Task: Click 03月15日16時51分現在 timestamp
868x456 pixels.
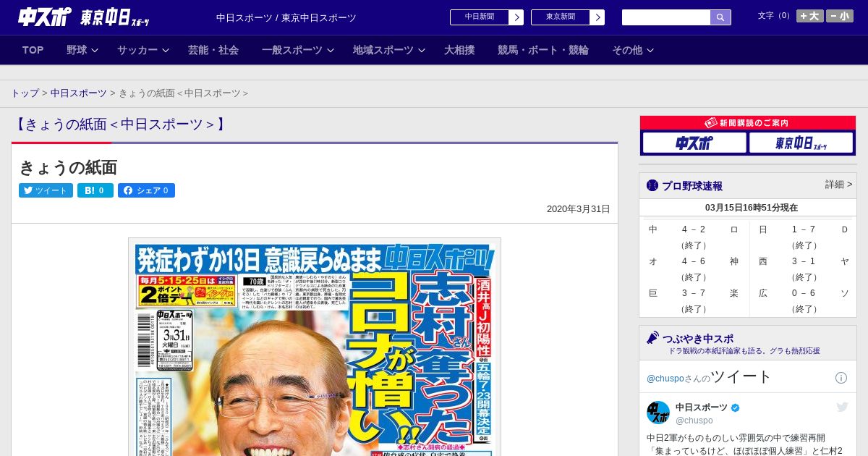Action: coord(752,208)
